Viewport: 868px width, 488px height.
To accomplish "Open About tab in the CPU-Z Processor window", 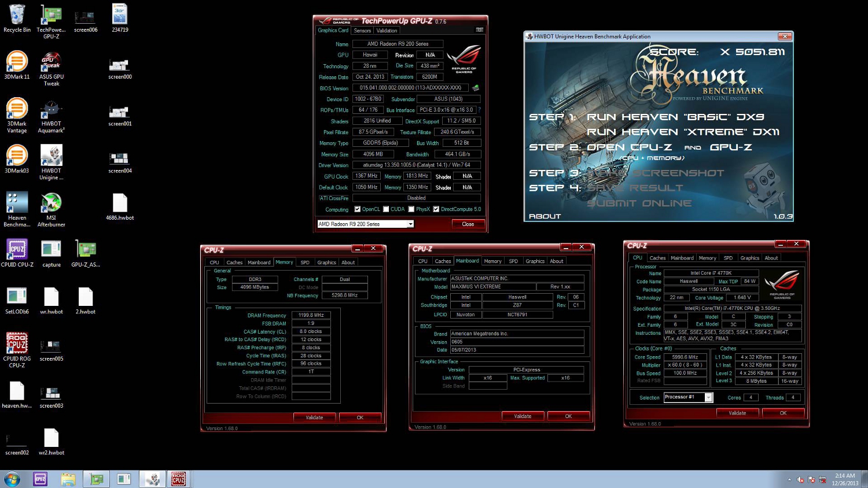I will (771, 258).
